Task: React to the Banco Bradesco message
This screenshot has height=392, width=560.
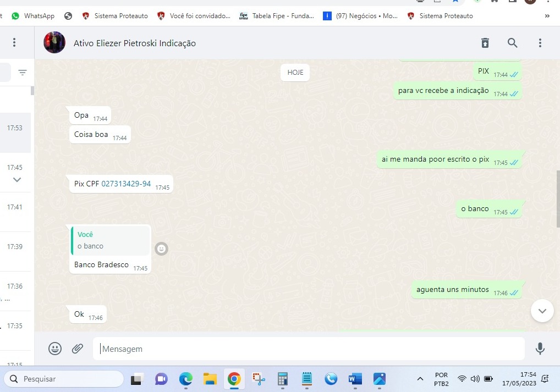Action: (x=161, y=249)
